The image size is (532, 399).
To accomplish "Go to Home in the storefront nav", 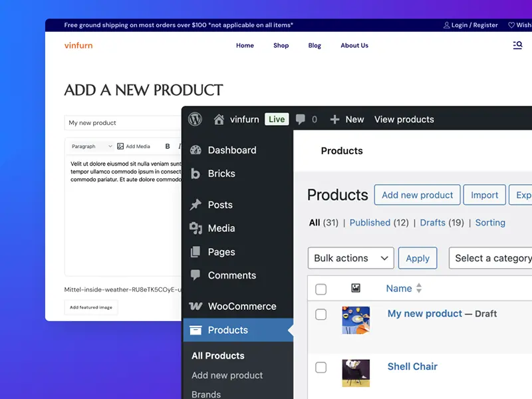I will (245, 45).
